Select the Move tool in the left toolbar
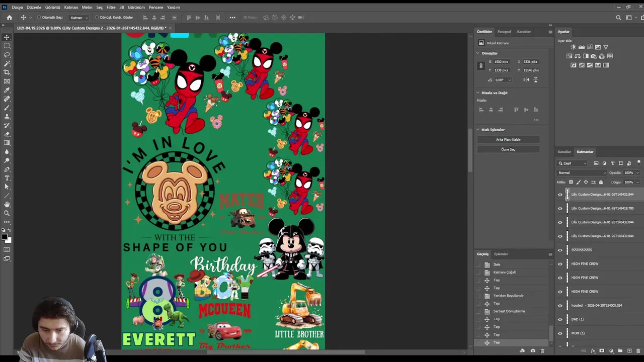This screenshot has width=644, height=362. coord(7,37)
